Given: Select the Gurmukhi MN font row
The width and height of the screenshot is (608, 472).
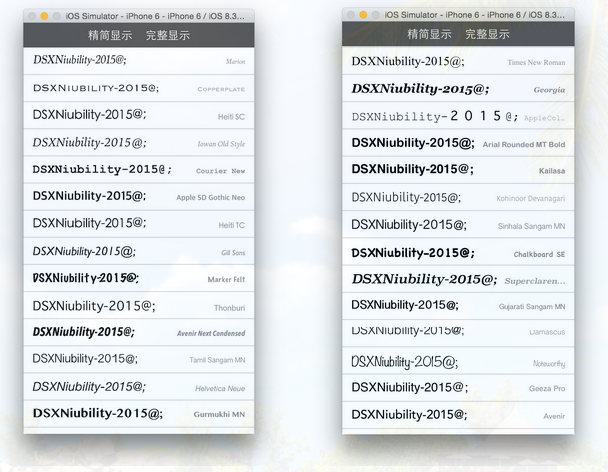Looking at the screenshot, I should (138, 413).
